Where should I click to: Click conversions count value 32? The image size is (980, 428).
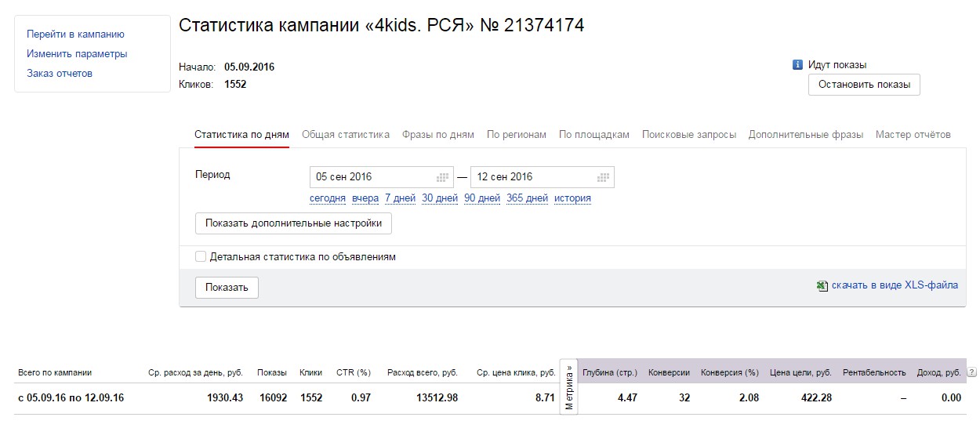(684, 398)
